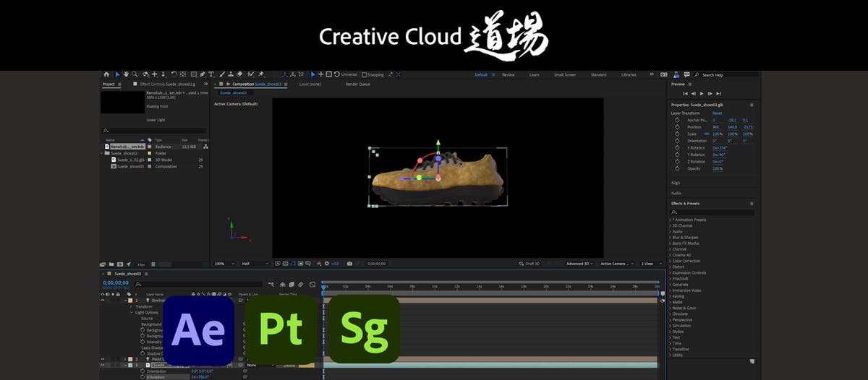Click the Opacity 100% value in Properties

click(x=718, y=168)
